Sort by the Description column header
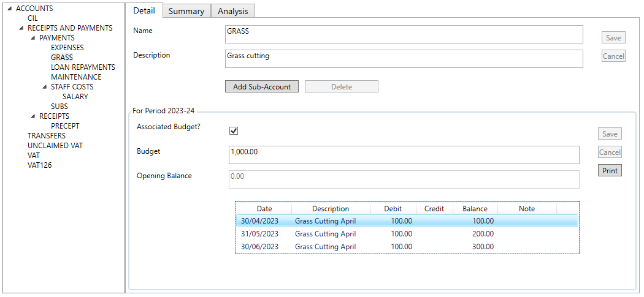Screen dimensions: 644x297 (331, 209)
